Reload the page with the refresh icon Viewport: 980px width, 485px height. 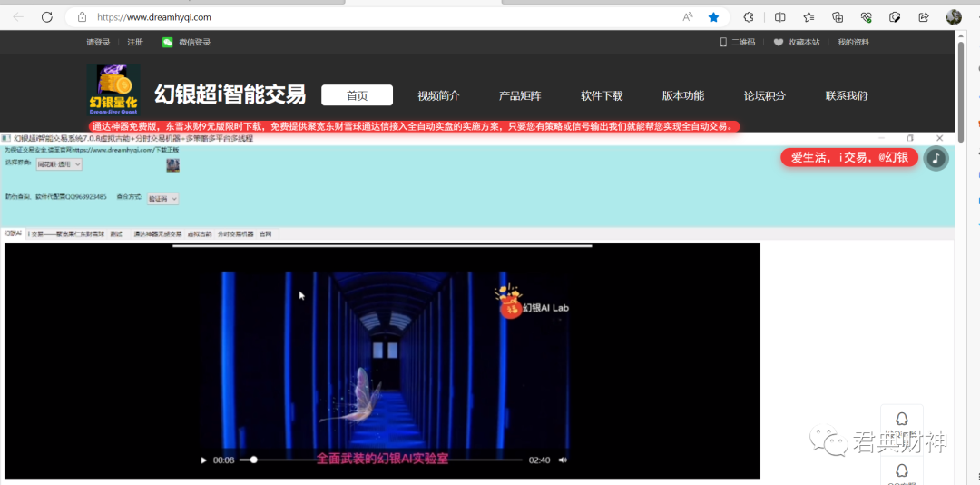(x=47, y=17)
